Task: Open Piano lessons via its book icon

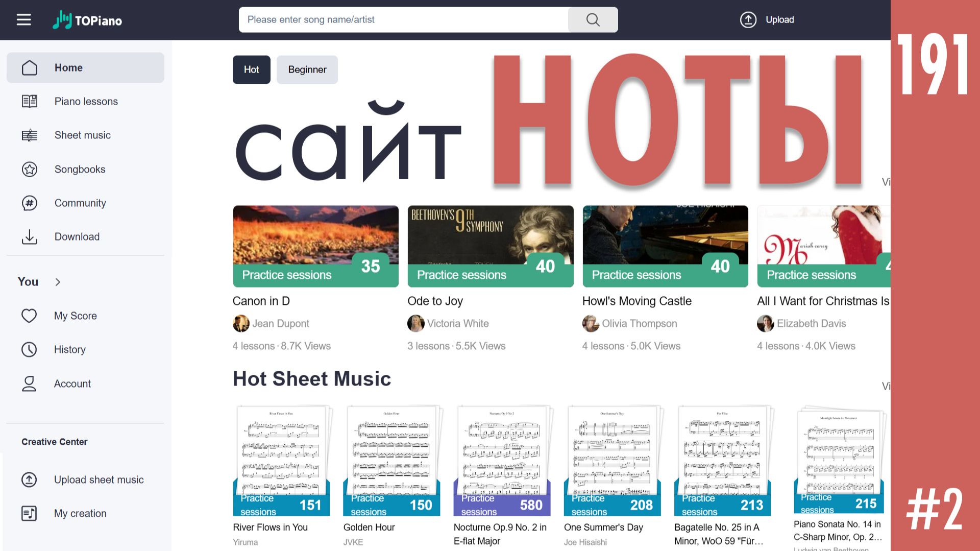Action: (x=30, y=101)
